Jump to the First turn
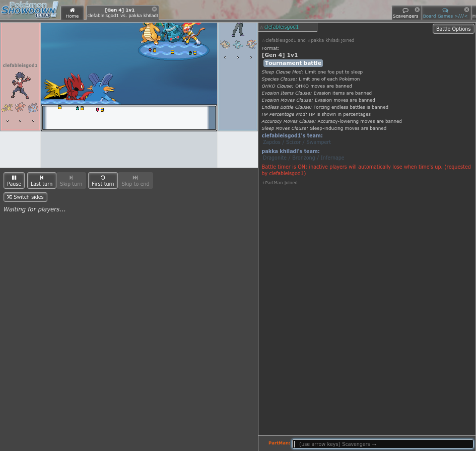The image size is (476, 451). point(103,181)
